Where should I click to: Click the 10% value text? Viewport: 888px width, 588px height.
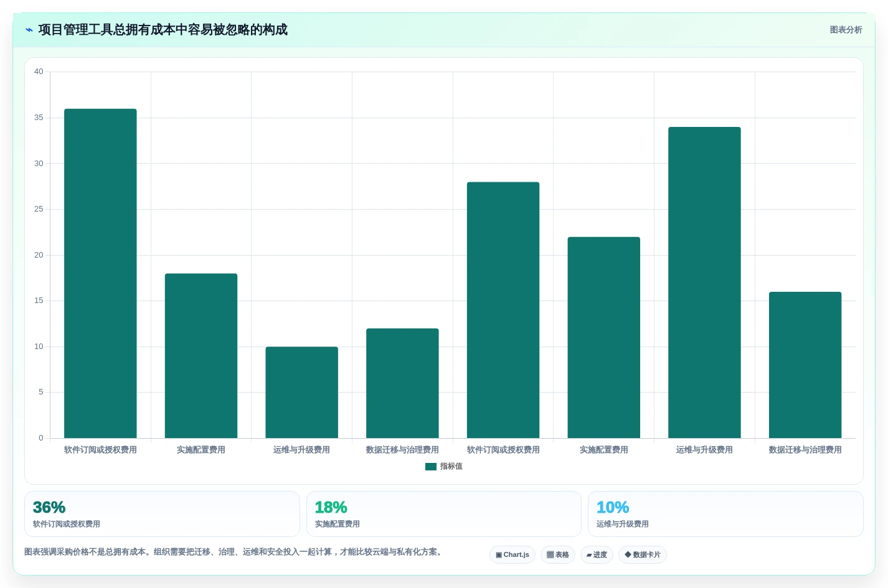click(613, 508)
